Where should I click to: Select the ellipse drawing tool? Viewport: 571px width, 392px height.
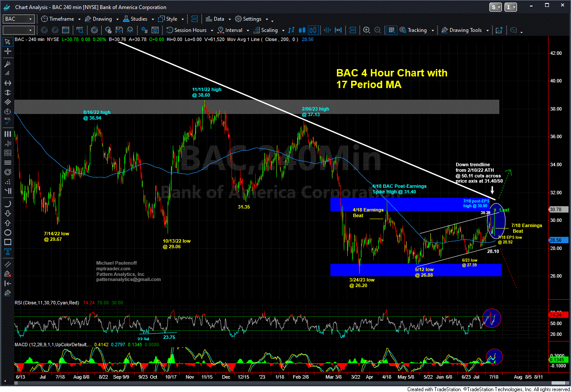(7, 233)
